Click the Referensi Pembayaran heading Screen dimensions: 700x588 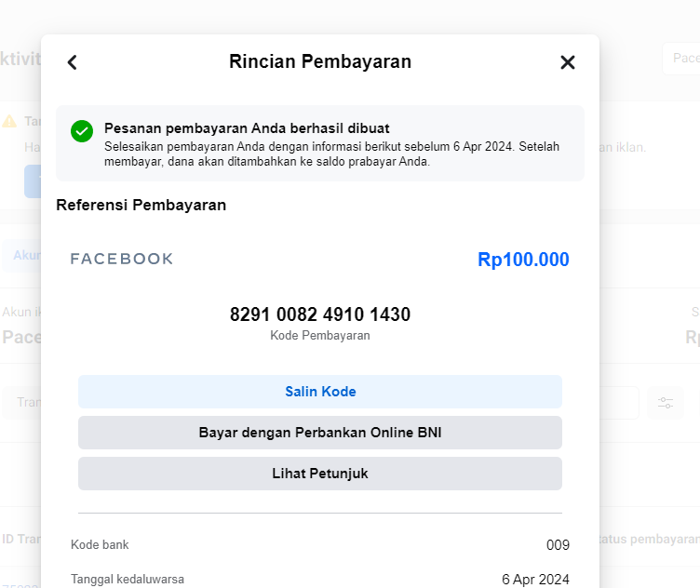[x=141, y=205]
